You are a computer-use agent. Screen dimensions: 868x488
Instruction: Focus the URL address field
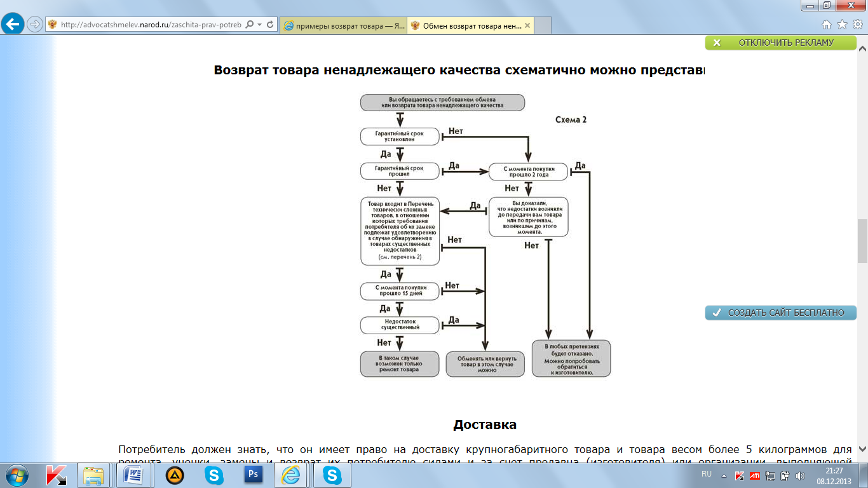(151, 25)
